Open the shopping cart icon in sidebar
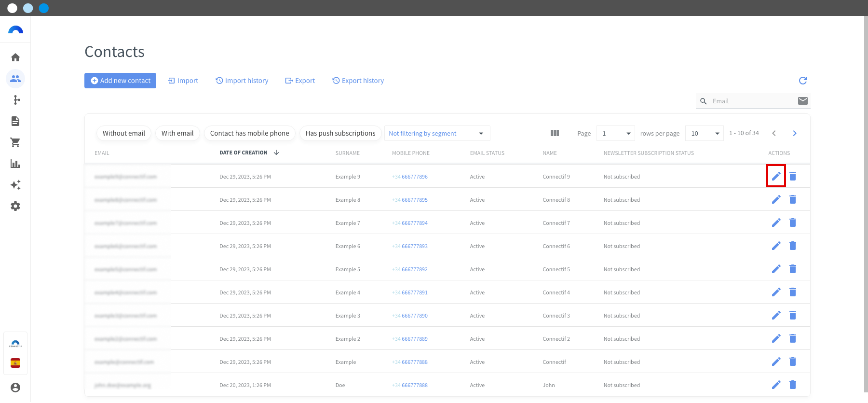The width and height of the screenshot is (868, 403). point(15,142)
